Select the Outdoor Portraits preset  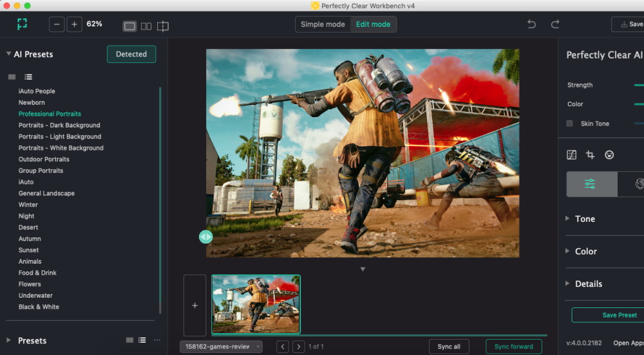point(44,159)
